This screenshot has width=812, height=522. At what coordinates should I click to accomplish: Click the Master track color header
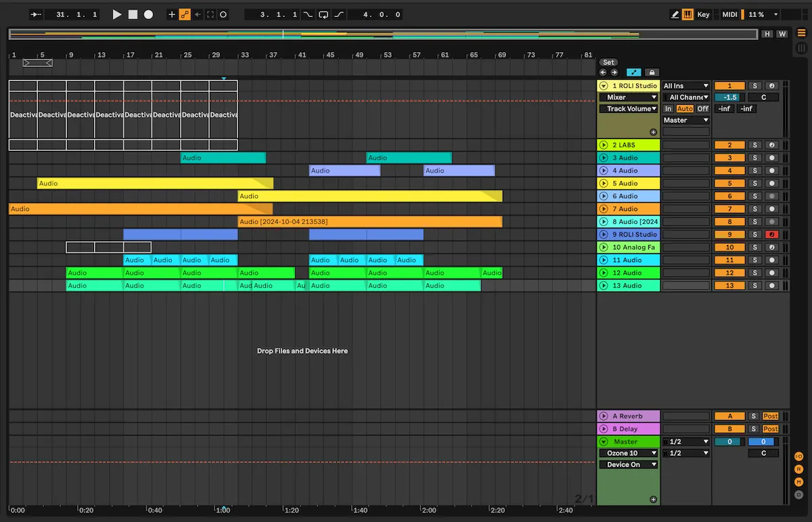[628, 442]
